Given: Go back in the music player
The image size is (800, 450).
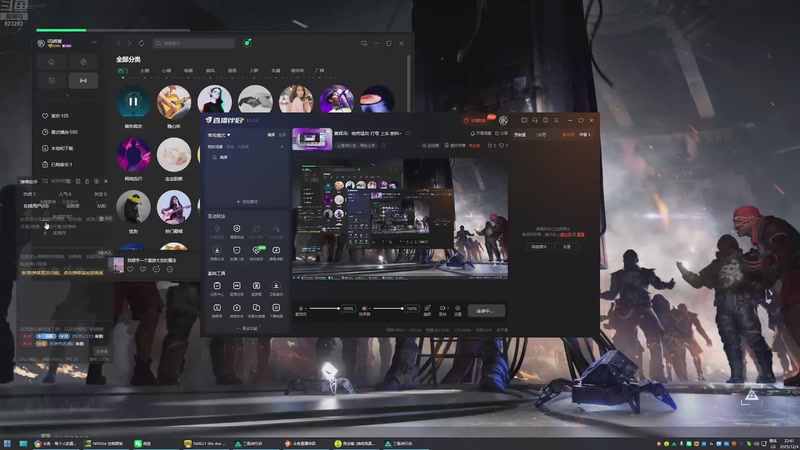Looking at the screenshot, I should point(118,43).
